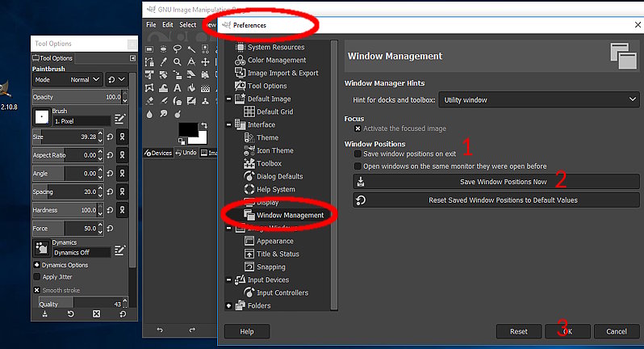Click the Opacity slider
The width and height of the screenshot is (644, 349).
77,97
